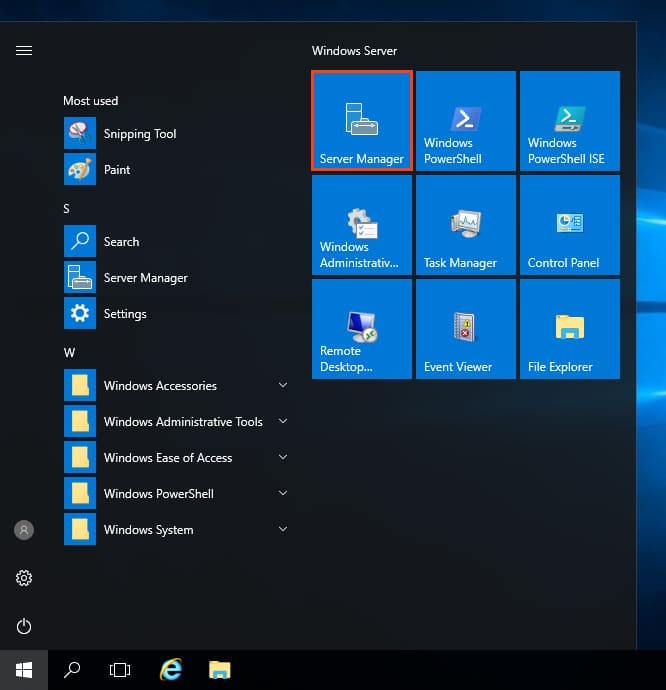Image resolution: width=666 pixels, height=690 pixels.
Task: Open the Control Panel tile
Action: tap(570, 225)
